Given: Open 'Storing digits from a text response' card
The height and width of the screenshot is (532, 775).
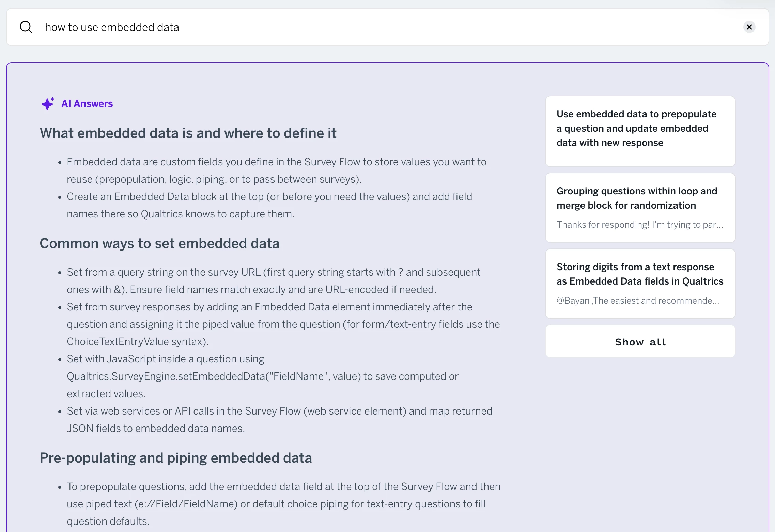Looking at the screenshot, I should click(x=640, y=274).
